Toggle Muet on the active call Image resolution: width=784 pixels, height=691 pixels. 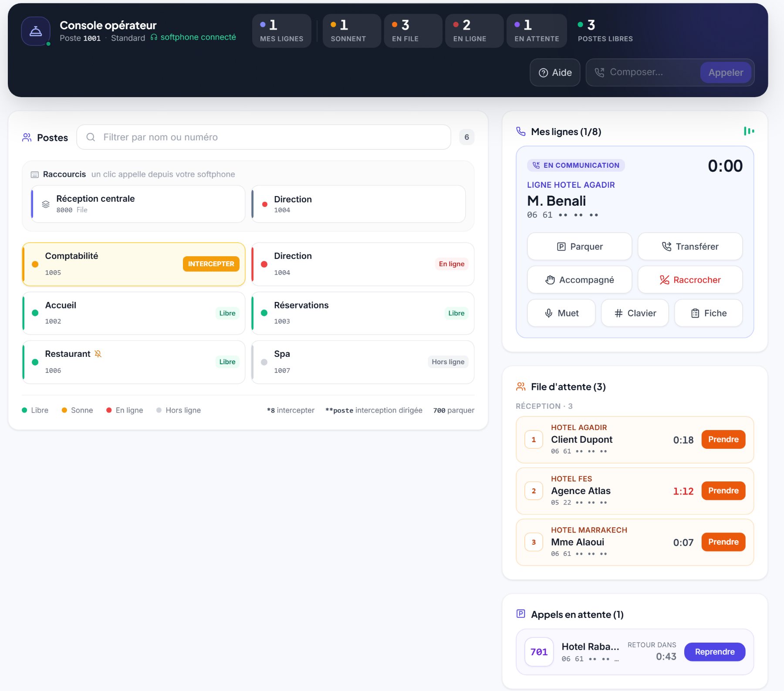coord(561,313)
